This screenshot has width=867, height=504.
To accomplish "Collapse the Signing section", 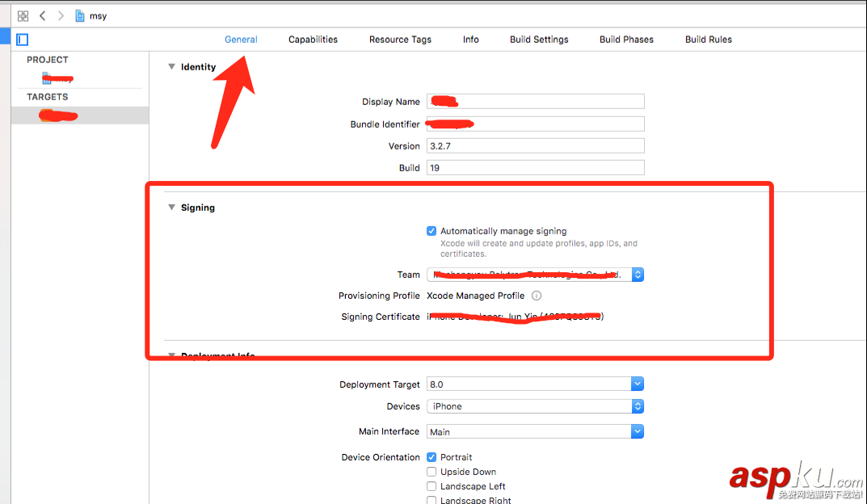I will tap(171, 208).
